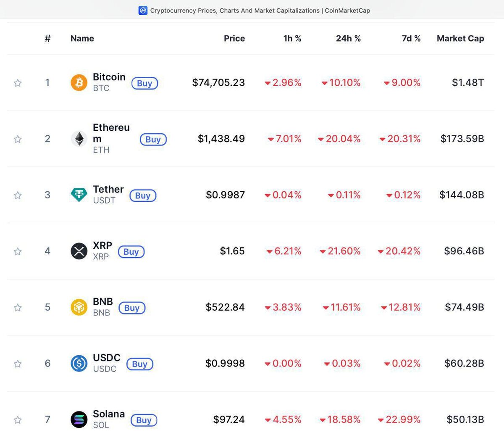Viewport: 504px width, 446px height.
Task: Click the XRP coin logo
Action: pos(79,251)
